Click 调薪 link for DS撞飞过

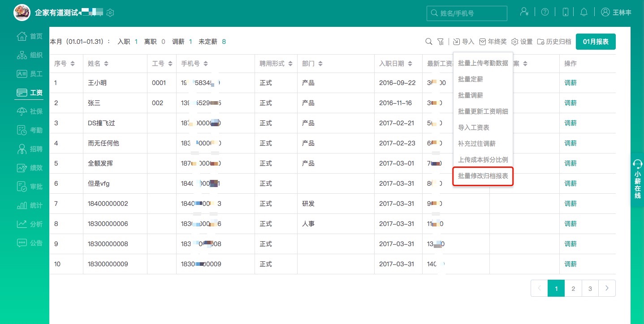pyautogui.click(x=571, y=123)
